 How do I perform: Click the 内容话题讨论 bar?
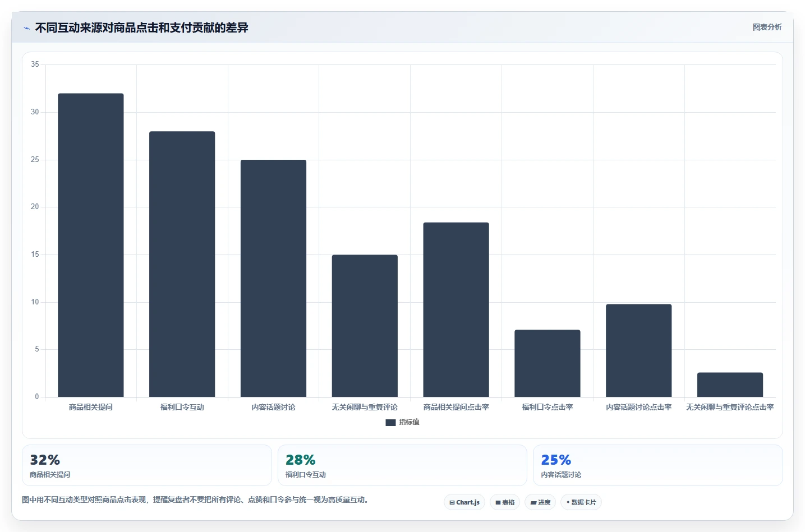pos(273,279)
